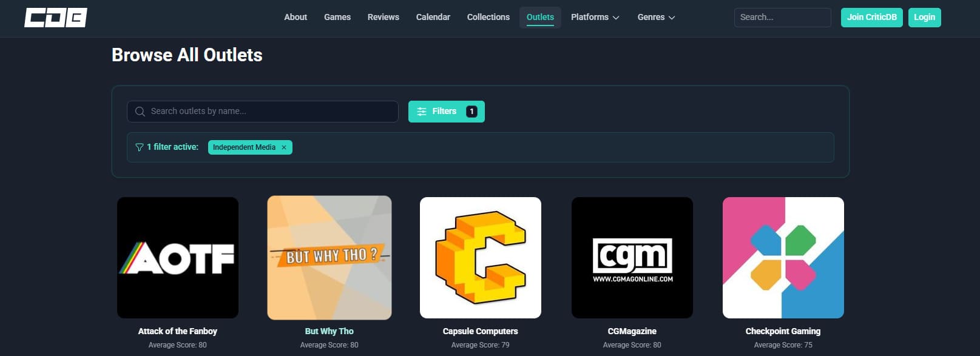Viewport: 980px width, 356px height.
Task: Focus the top Search field
Action: 782,17
